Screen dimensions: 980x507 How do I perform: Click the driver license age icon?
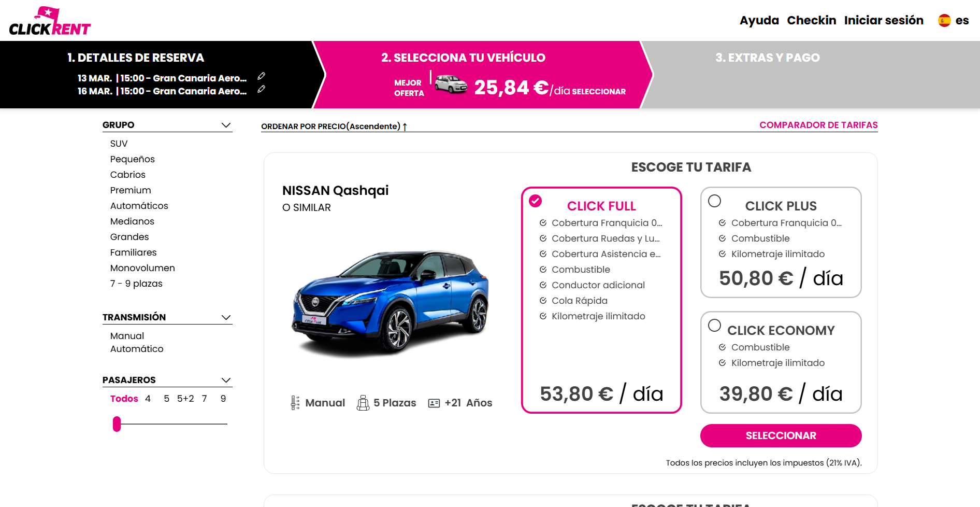(434, 403)
